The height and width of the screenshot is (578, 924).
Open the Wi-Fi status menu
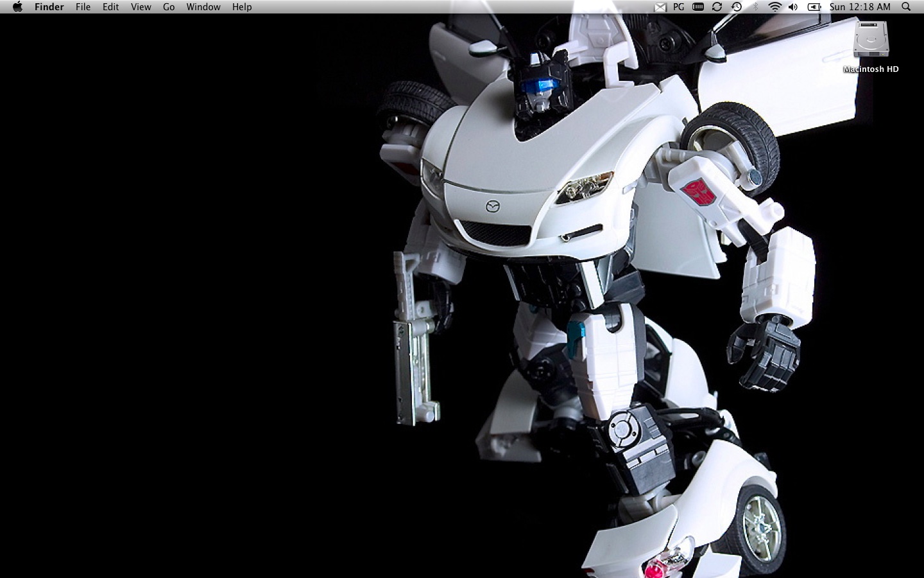pyautogui.click(x=774, y=7)
